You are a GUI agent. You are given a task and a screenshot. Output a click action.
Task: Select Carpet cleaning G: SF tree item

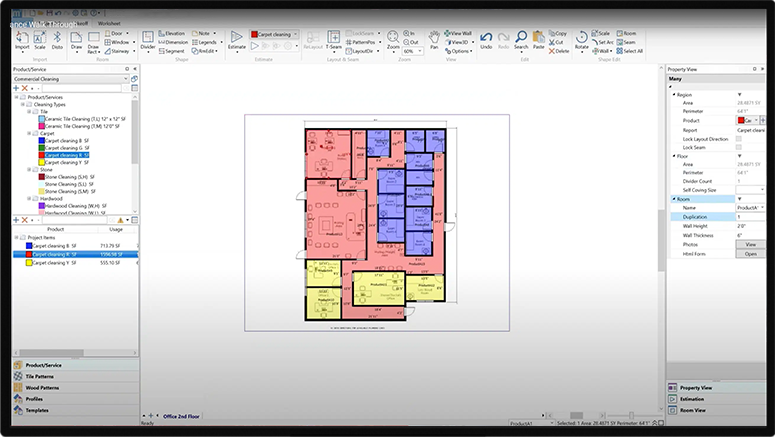62,148
